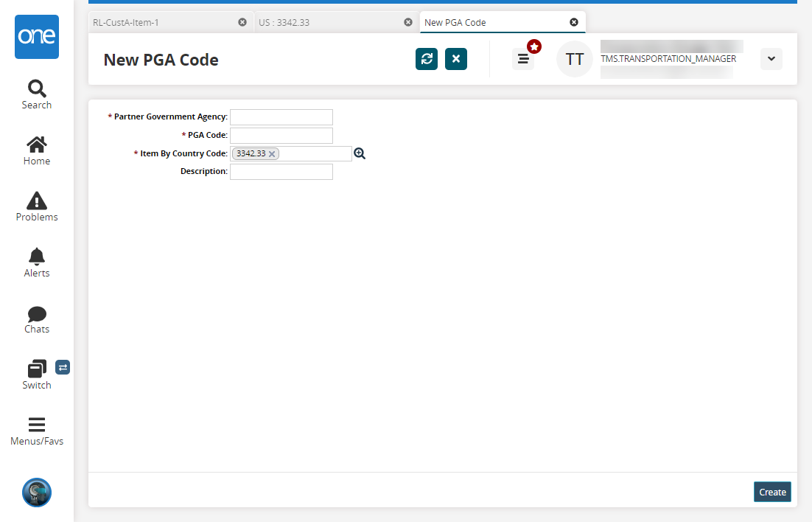Close the US : 3342.33 tab
This screenshot has width=812, height=522.
(408, 22)
